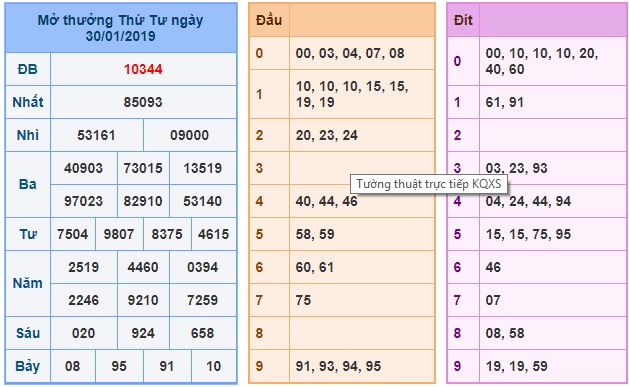Select the first prize number 85093
Image resolution: width=629 pixels, height=387 pixels.
click(143, 102)
